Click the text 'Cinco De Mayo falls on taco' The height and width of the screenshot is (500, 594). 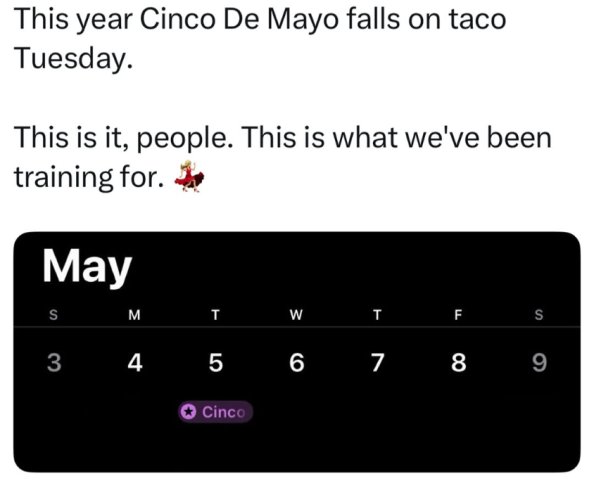coord(323,20)
